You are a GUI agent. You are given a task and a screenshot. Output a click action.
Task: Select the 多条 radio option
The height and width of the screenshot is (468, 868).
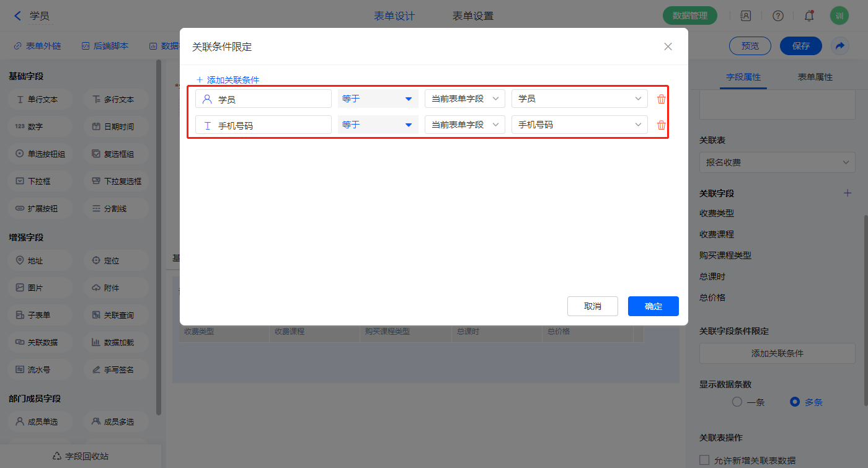coord(795,402)
